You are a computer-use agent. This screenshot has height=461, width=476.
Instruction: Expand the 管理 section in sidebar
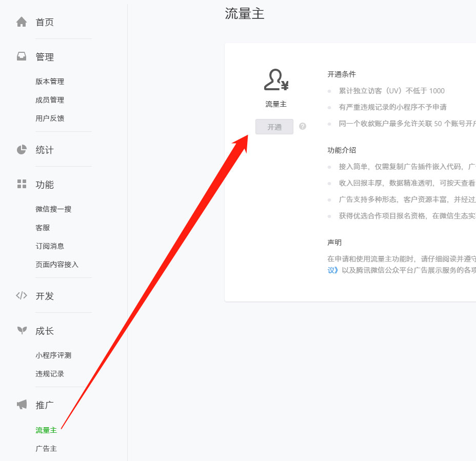(x=45, y=56)
